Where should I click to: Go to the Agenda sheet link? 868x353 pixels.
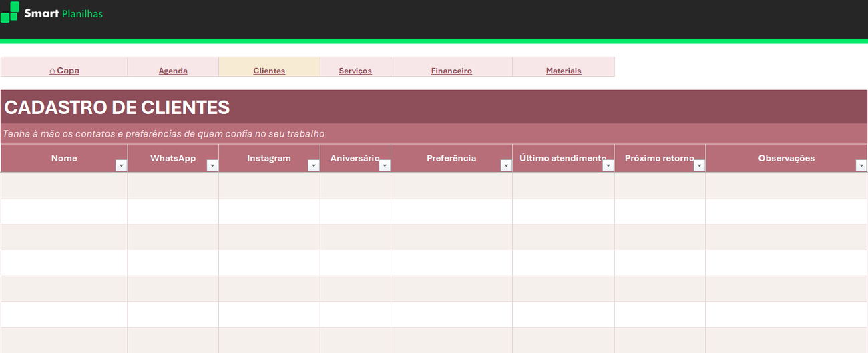pos(173,71)
